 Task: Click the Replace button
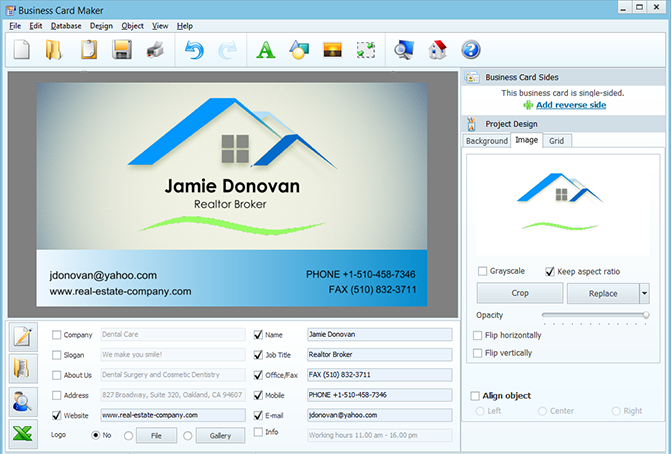pyautogui.click(x=603, y=294)
